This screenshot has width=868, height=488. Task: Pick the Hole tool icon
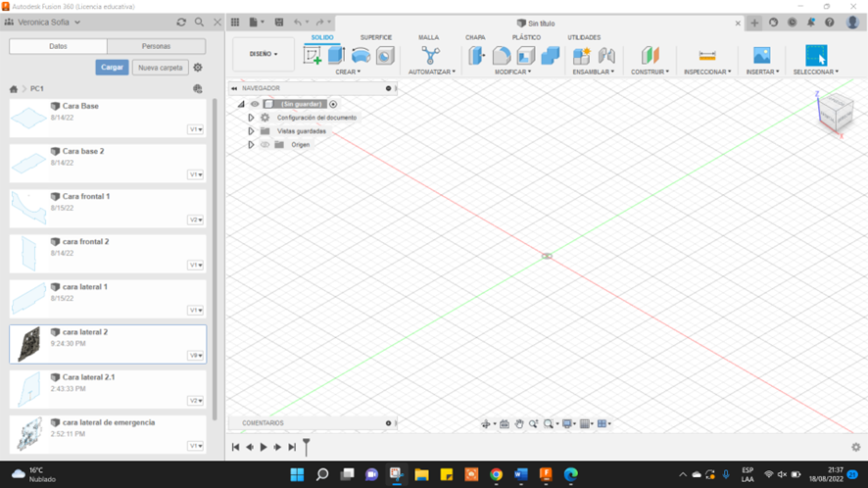click(385, 56)
